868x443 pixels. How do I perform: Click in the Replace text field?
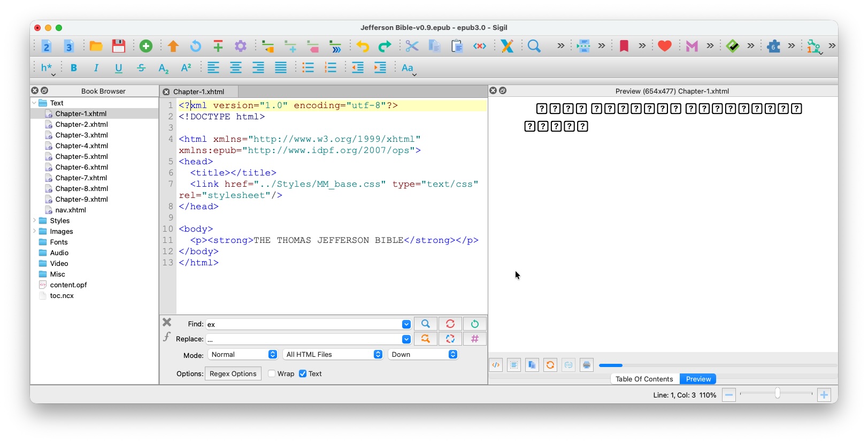(304, 339)
